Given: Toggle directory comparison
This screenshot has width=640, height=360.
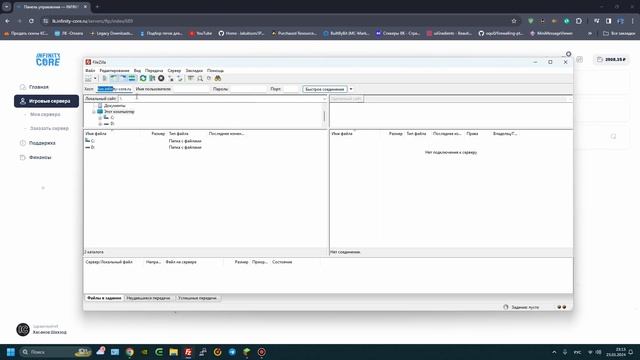Looking at the screenshot, I should tap(200, 78).
